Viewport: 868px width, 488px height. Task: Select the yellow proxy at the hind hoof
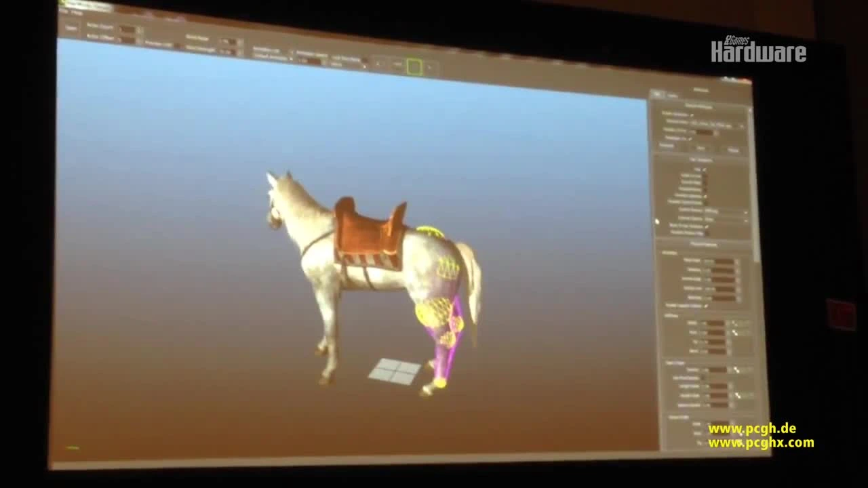click(x=440, y=384)
